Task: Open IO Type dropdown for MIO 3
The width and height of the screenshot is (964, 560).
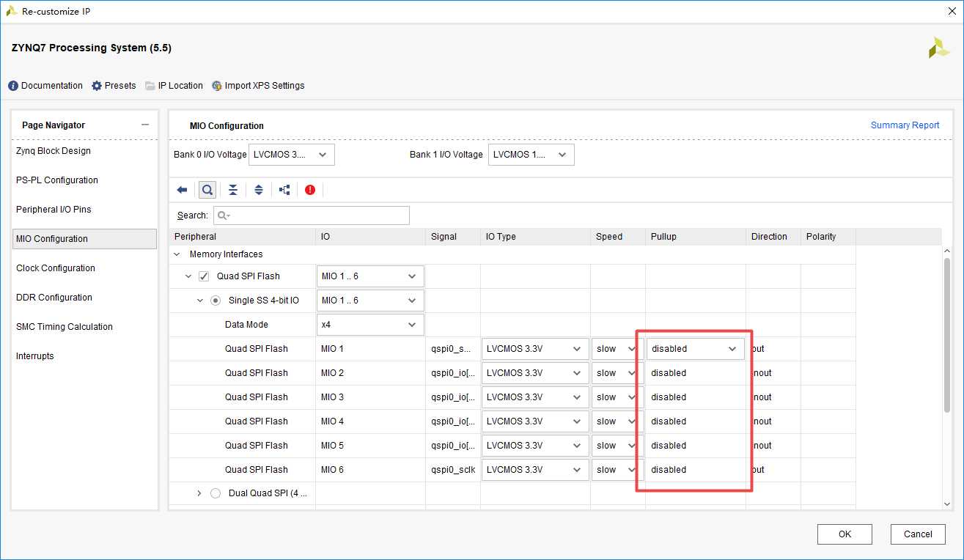Action: coord(535,397)
